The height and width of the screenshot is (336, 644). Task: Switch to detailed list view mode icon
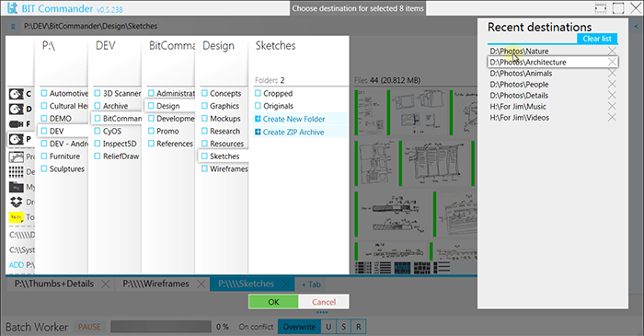[363, 268]
